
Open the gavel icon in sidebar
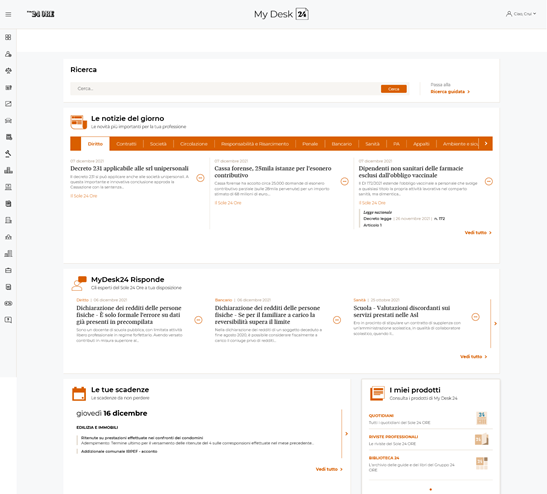tap(8, 154)
